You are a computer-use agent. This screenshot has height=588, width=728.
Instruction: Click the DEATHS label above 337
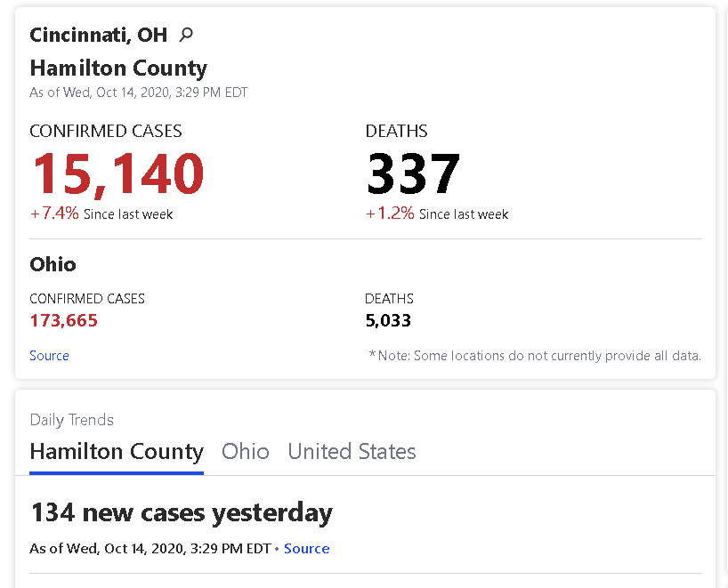click(397, 132)
